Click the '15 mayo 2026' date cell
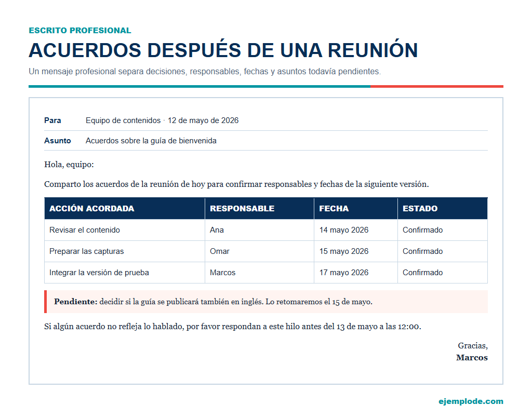Screen dimensions: 532x419 [355, 251]
